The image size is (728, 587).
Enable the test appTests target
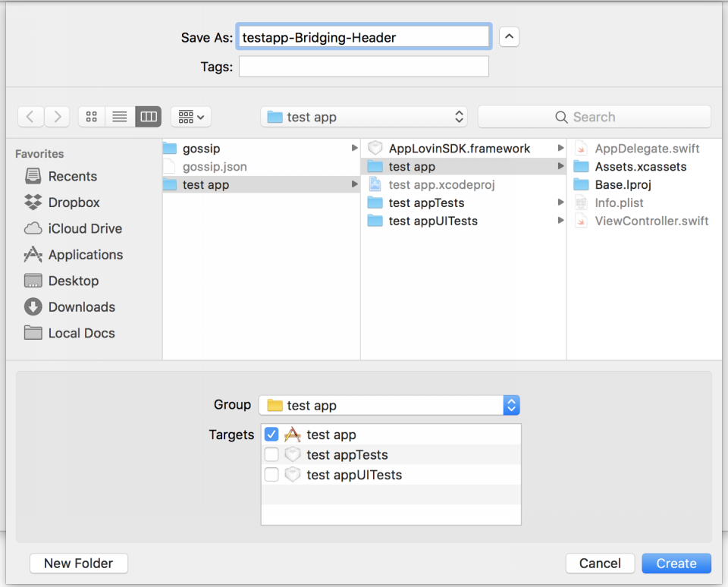271,454
